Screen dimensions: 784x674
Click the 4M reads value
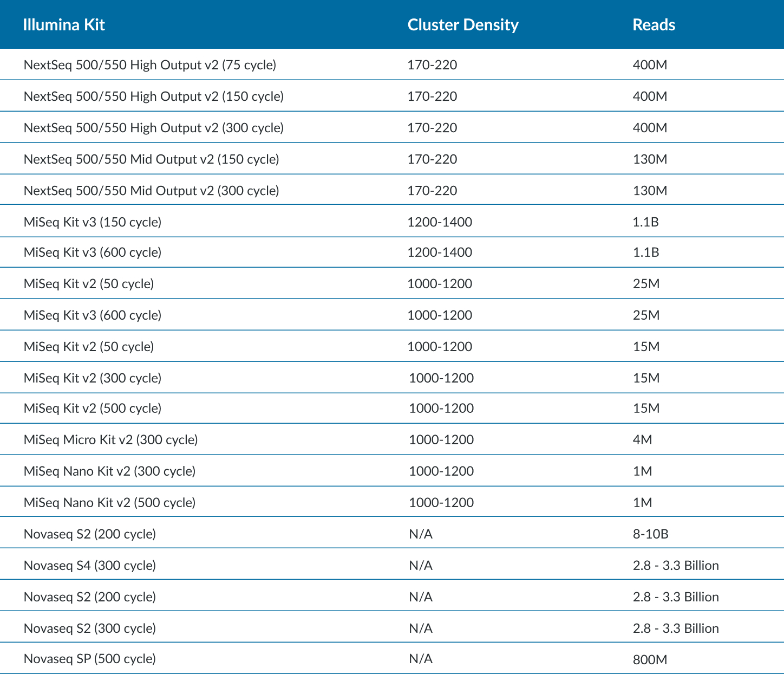642,440
